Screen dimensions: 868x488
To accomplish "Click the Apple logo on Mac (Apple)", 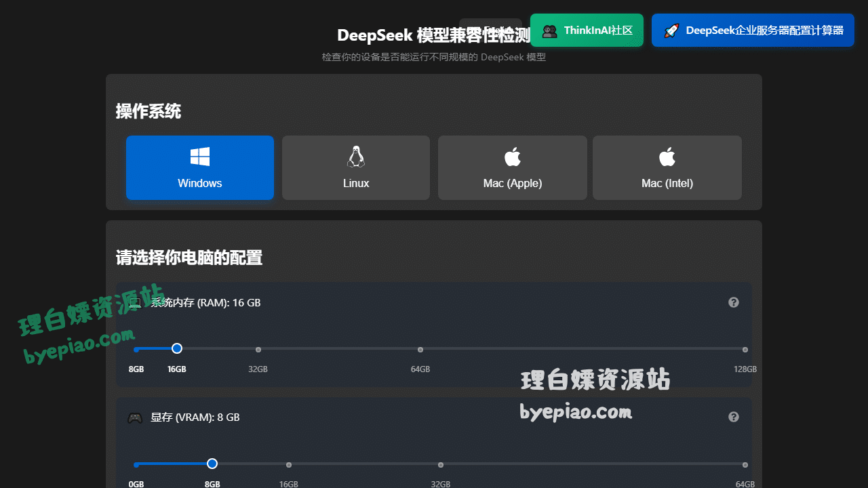I will tap(513, 157).
